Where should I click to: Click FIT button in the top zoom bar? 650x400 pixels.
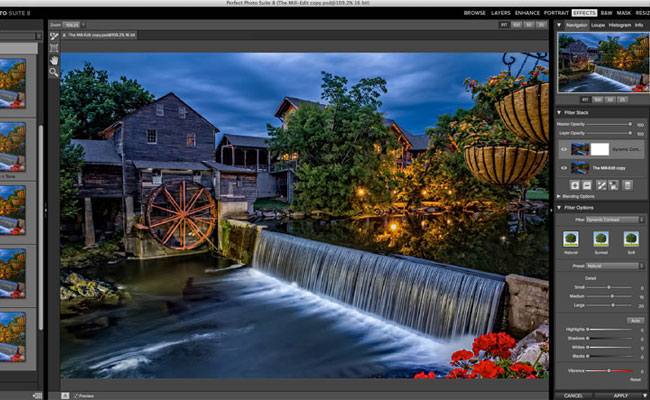point(504,25)
